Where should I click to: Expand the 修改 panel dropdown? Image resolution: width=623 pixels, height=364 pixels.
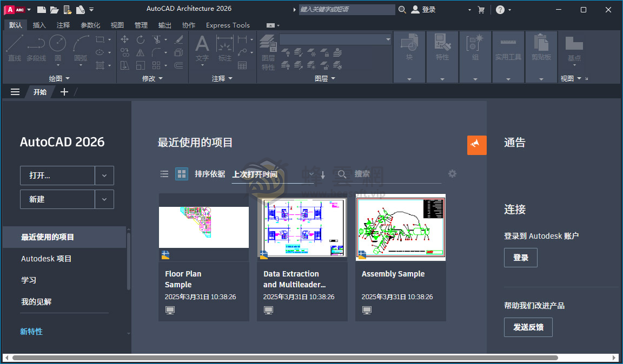point(153,79)
